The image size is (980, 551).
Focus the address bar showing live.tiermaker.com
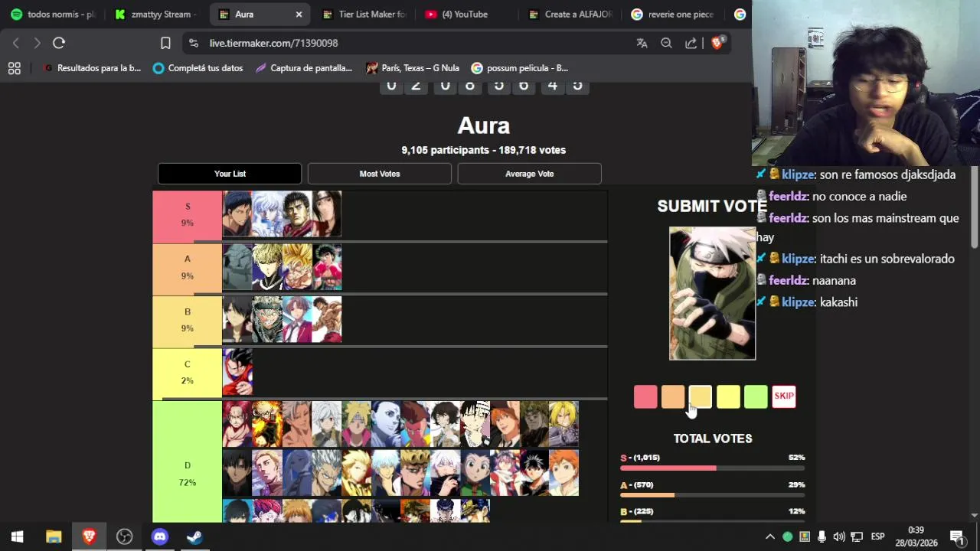413,43
